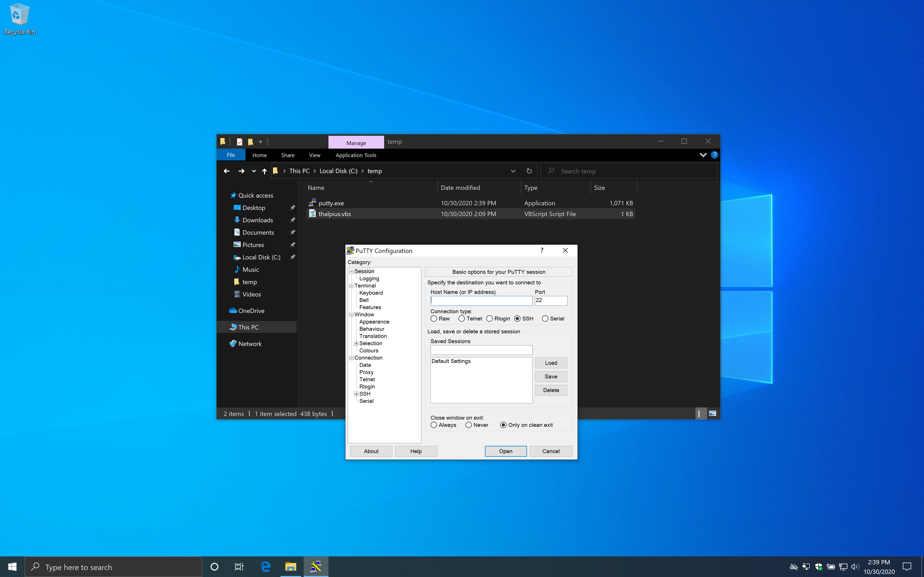Select the Telnet connection type
This screenshot has width=924, height=577.
[462, 319]
